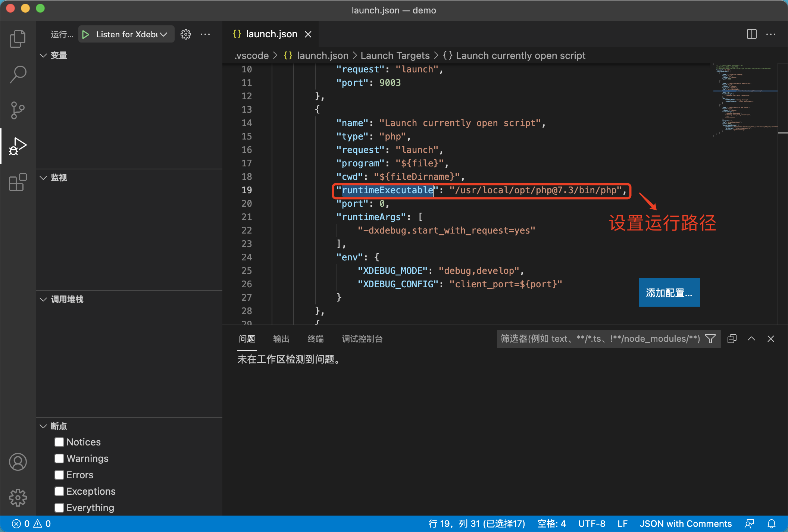
Task: Open the debug settings gear icon
Action: (x=185, y=34)
